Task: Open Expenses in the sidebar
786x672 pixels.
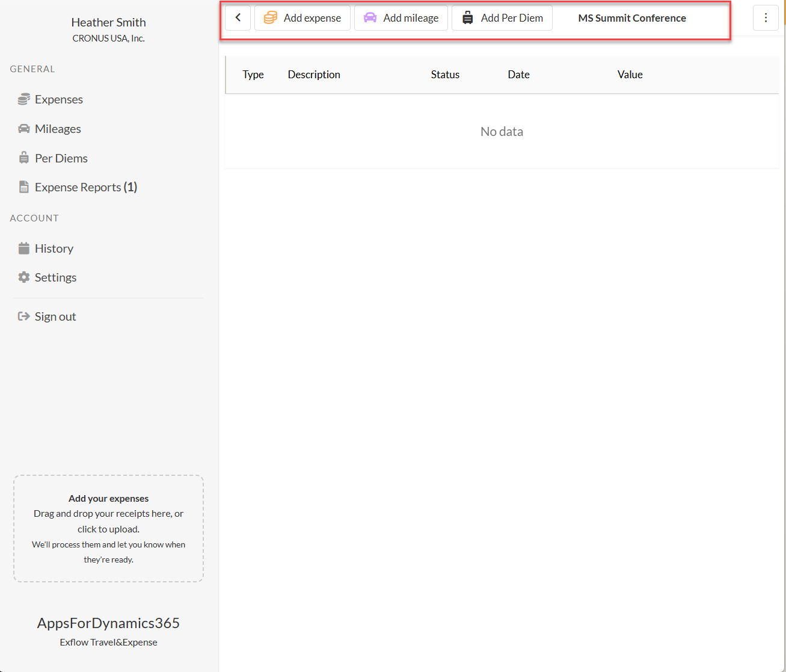Action: (x=58, y=99)
